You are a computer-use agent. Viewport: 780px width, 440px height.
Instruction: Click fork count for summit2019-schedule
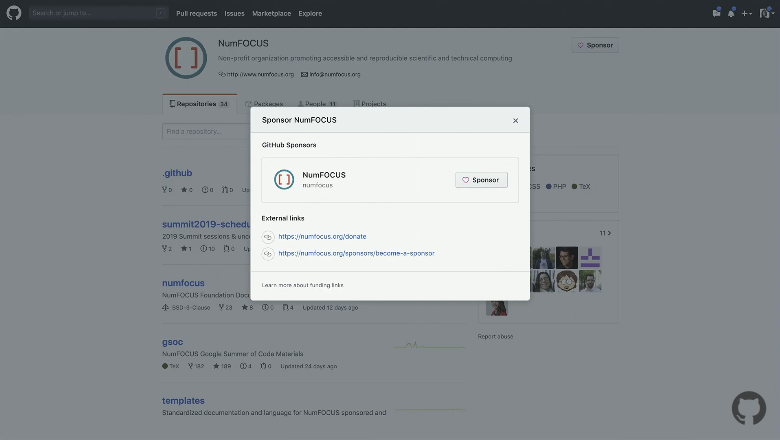click(167, 249)
